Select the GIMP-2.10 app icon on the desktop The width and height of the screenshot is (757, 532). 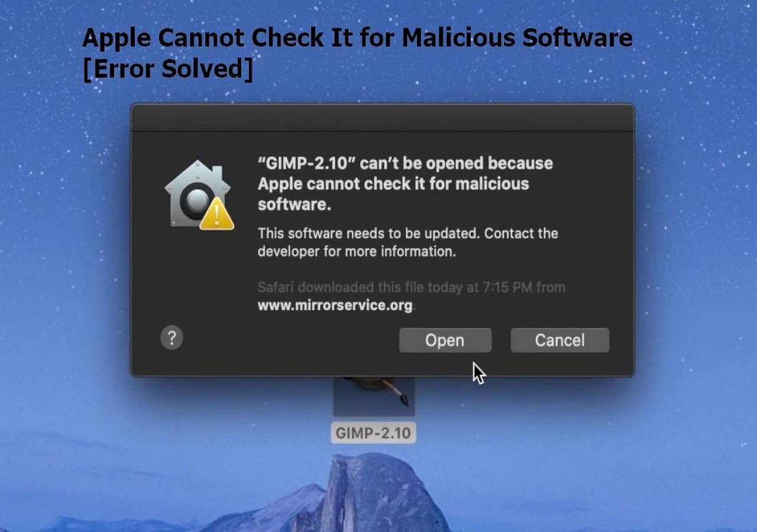(374, 396)
